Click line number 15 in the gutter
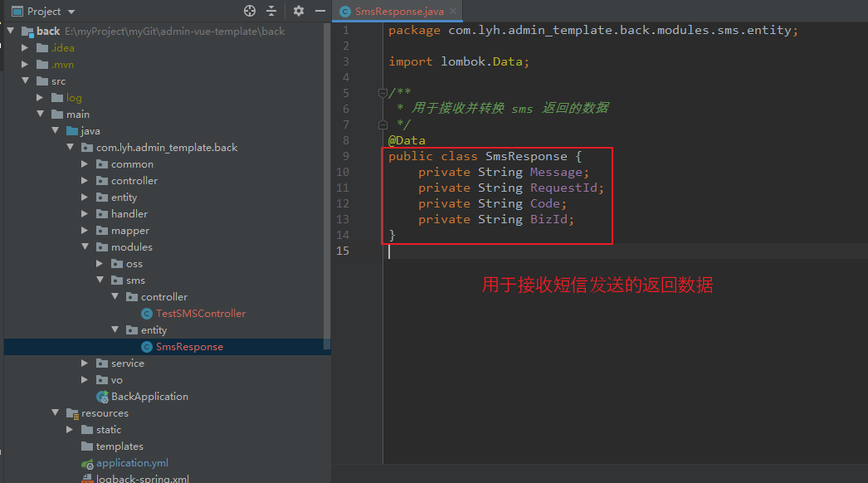Image resolution: width=868 pixels, height=483 pixels. click(x=343, y=251)
